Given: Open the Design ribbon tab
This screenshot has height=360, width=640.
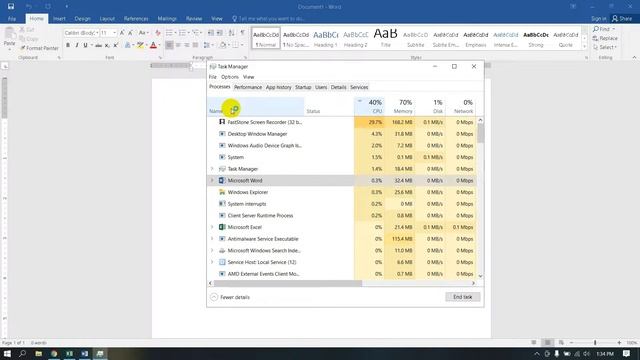Looking at the screenshot, I should tap(82, 19).
